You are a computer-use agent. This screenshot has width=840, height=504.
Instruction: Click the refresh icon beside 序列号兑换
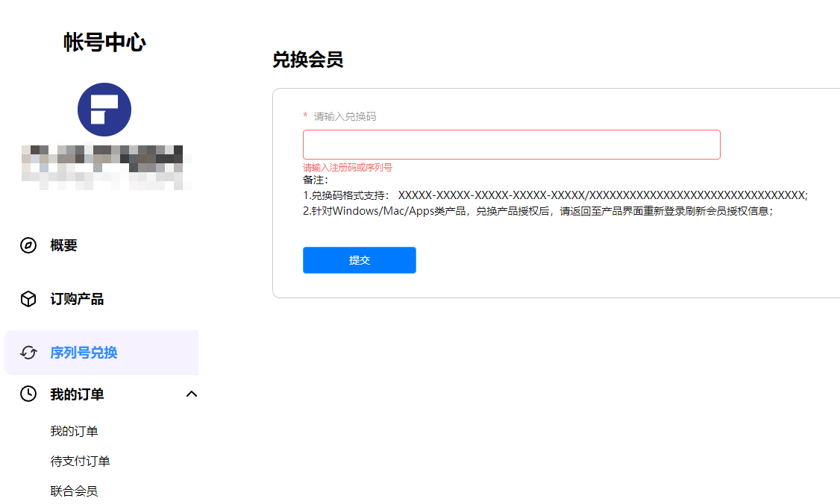(28, 352)
